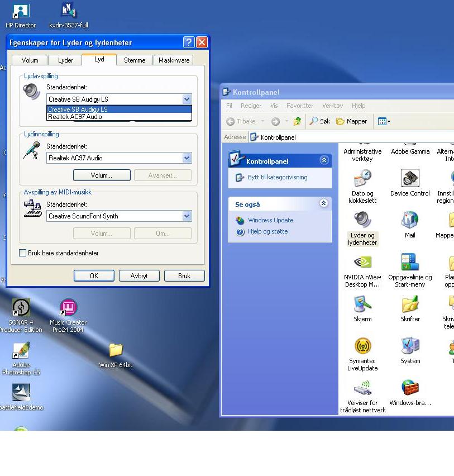Click the Avbryt button
454x476 pixels.
click(139, 275)
